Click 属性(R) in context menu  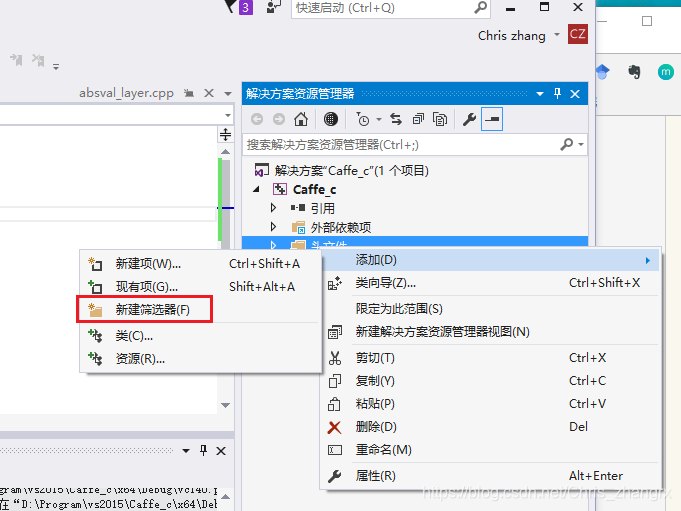pyautogui.click(x=491, y=476)
